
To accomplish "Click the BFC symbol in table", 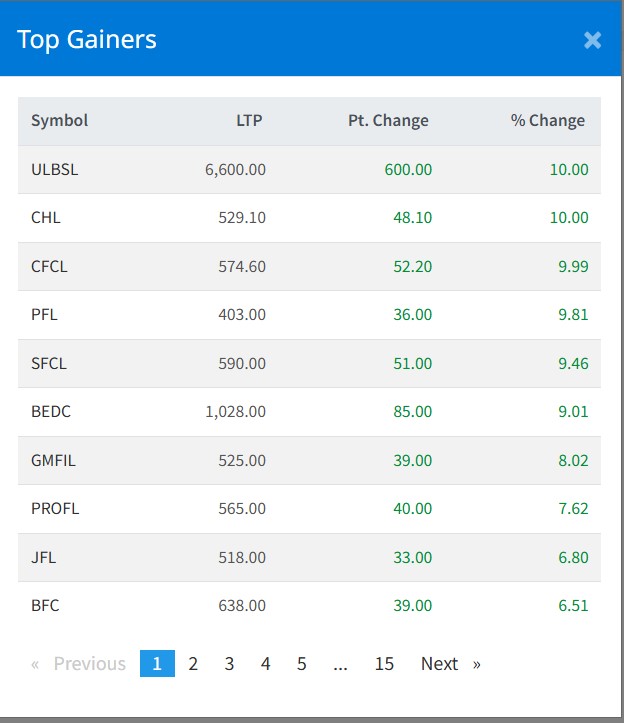I will point(45,606).
